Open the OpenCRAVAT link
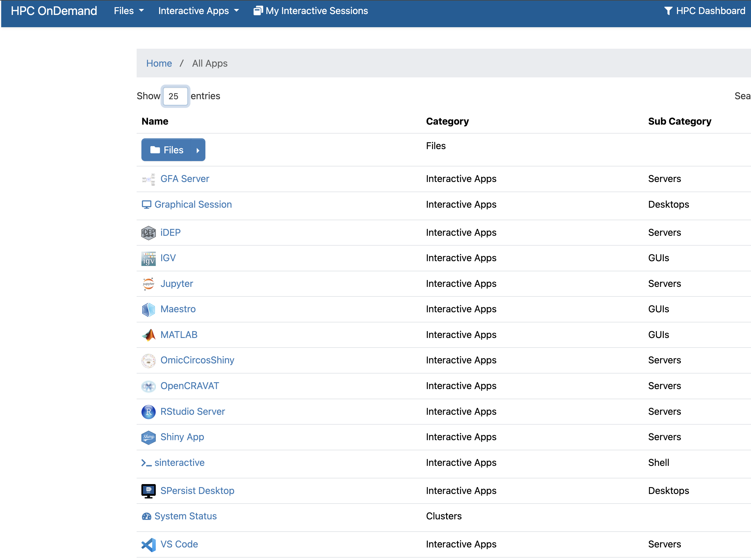Image resolution: width=751 pixels, height=560 pixels. coord(190,386)
